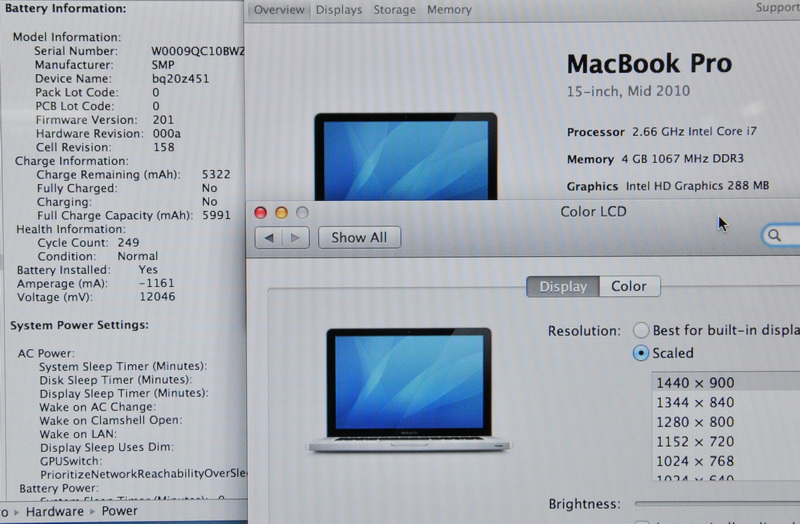Click the magnifying glass search icon
This screenshot has width=800, height=524.
pyautogui.click(x=776, y=236)
